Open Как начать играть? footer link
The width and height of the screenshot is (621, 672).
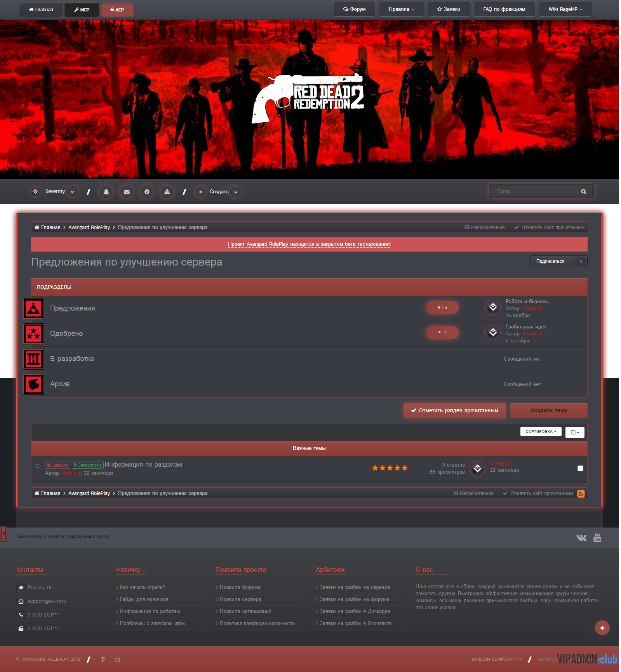[142, 587]
